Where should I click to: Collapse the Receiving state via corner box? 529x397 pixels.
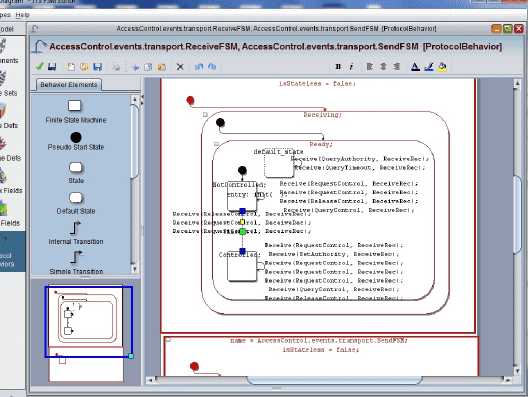tap(205, 115)
